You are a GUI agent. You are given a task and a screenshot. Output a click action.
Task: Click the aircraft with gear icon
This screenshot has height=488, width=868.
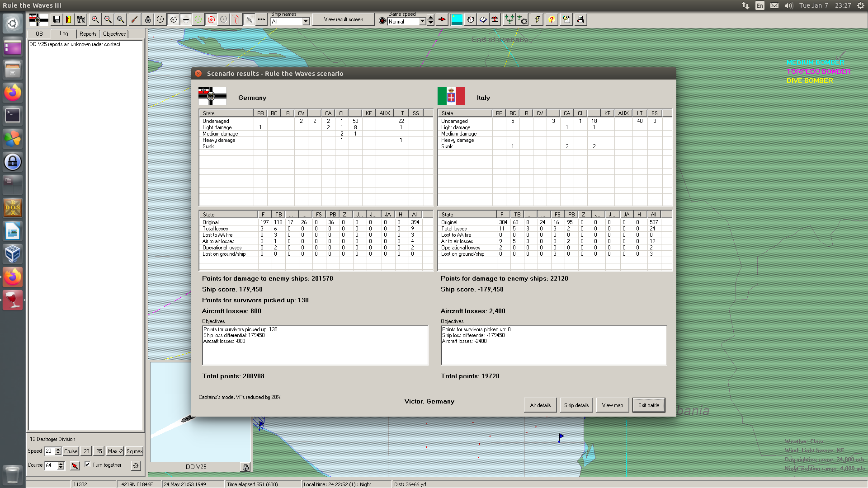tap(522, 19)
